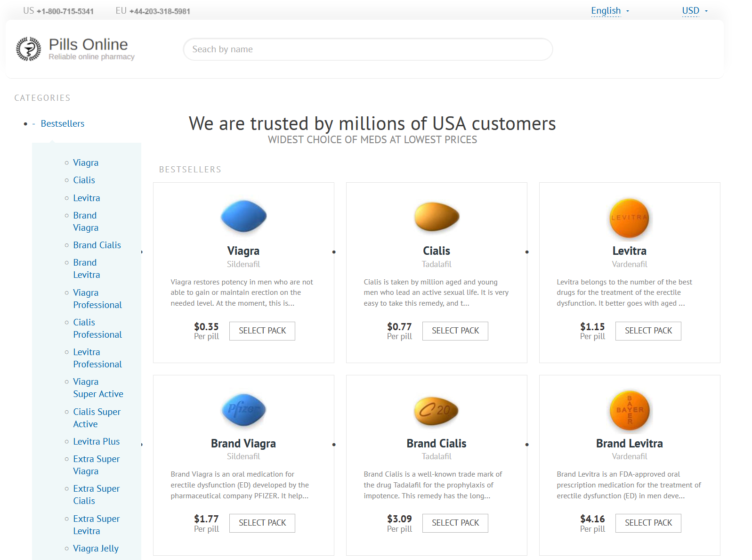Open Brand Levitra sidebar link
This screenshot has height=560, width=752.
pyautogui.click(x=87, y=268)
